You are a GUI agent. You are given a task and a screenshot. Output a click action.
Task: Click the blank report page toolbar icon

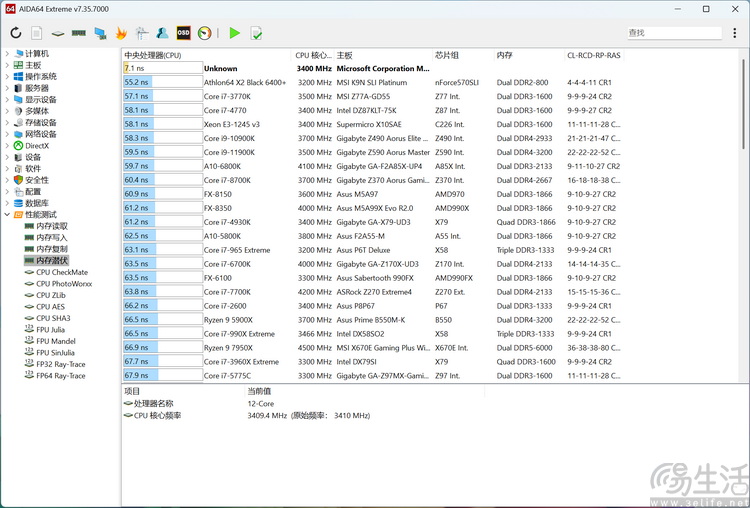[36, 33]
